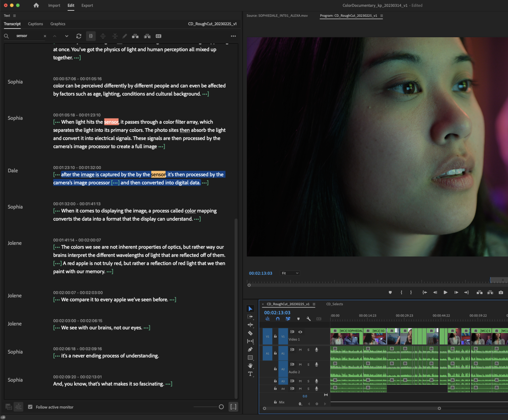Open the Create Captions CC icon
508x420 pixels.
tap(158, 36)
